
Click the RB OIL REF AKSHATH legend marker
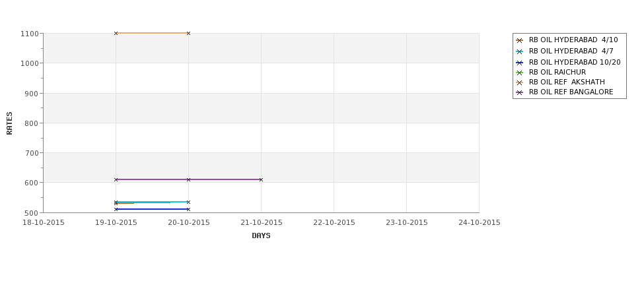[520, 82]
